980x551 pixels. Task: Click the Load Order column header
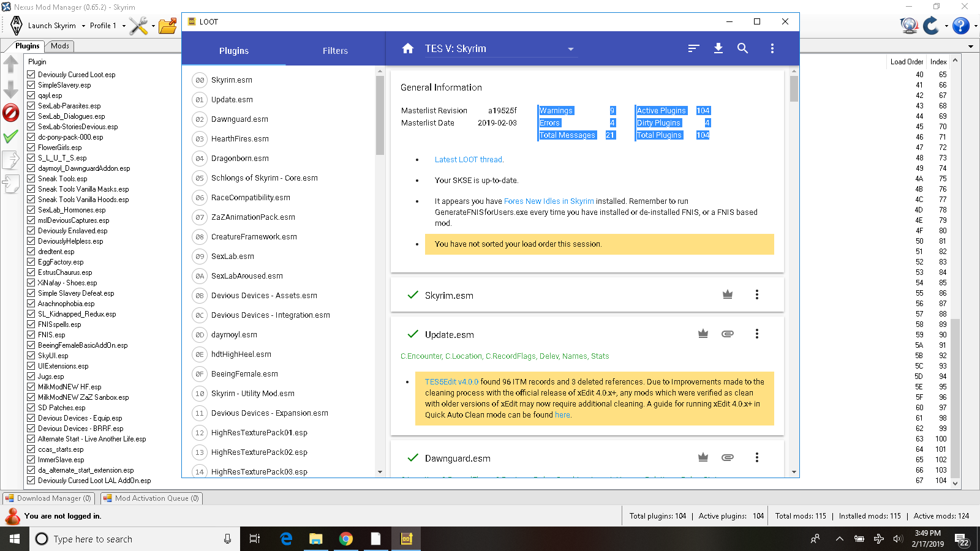click(x=907, y=62)
